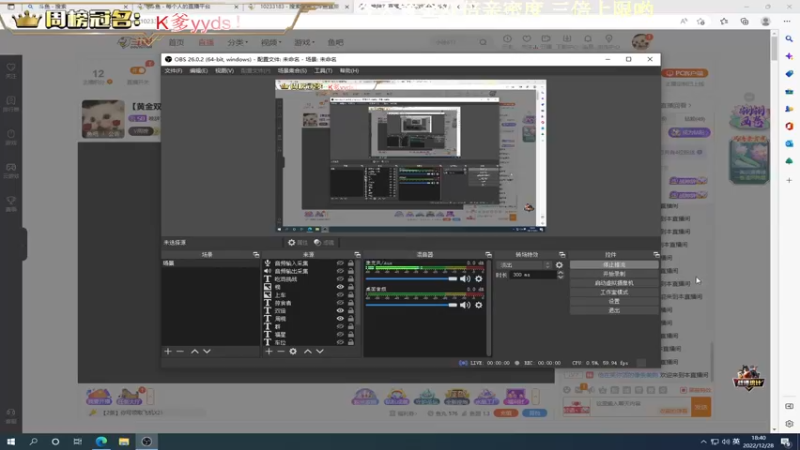Open Windows search magnifier on the taskbar
The width and height of the screenshot is (800, 450).
click(x=34, y=441)
